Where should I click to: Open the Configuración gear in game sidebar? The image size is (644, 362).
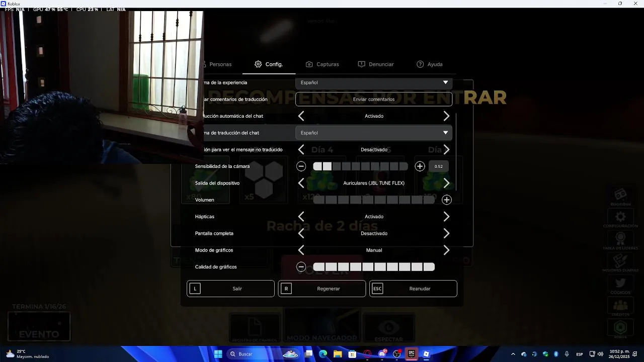pyautogui.click(x=620, y=218)
